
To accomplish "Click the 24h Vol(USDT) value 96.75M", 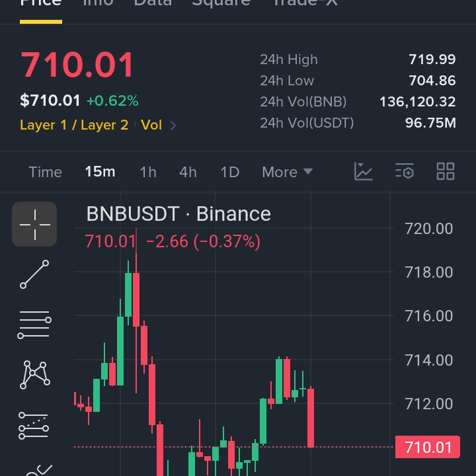I will click(x=430, y=123).
